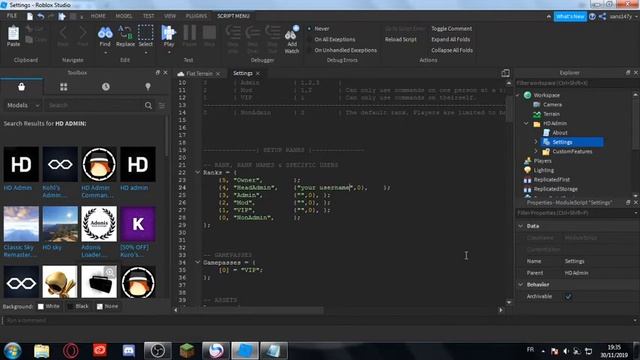Click the new file icon beside FILE
Screen dimensions: 640x360
point(30,16)
